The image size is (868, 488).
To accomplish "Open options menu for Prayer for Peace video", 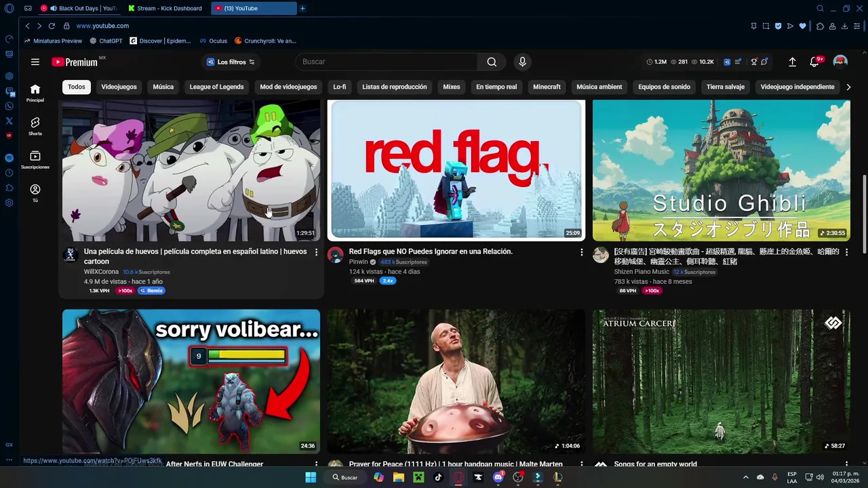I will [x=581, y=465].
